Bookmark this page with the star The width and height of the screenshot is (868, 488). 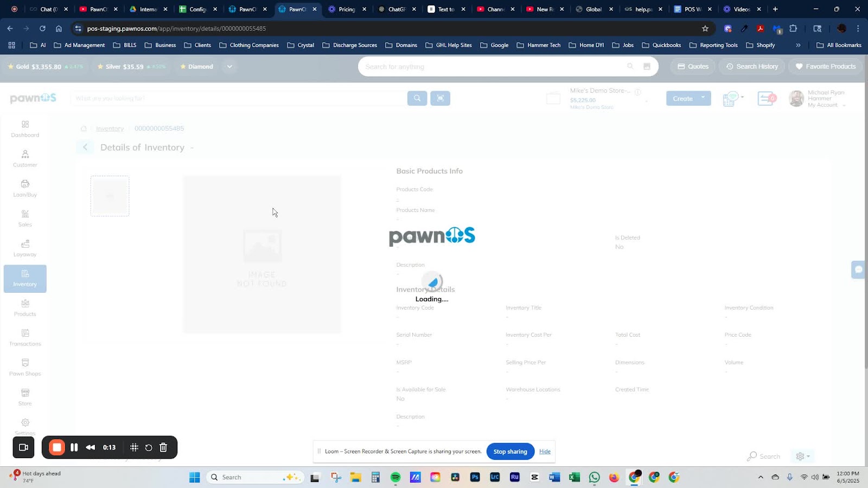(x=705, y=28)
